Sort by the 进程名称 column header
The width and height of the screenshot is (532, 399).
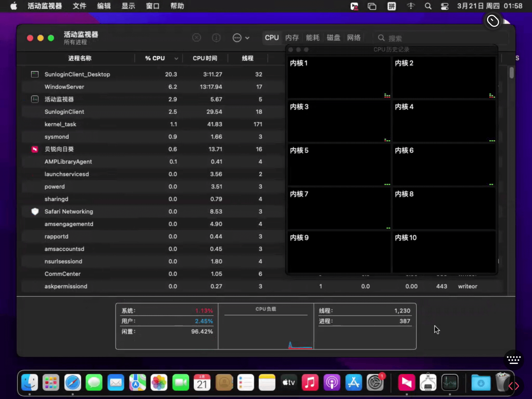tap(80, 58)
